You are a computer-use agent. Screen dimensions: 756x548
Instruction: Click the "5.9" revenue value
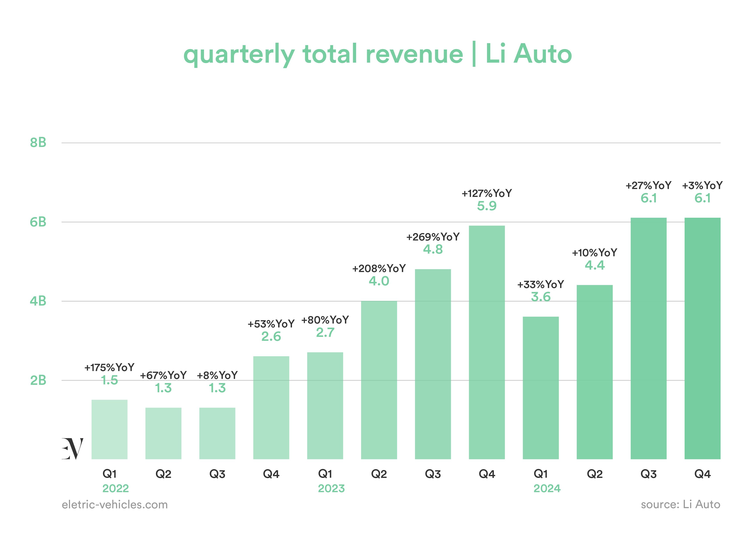(487, 206)
